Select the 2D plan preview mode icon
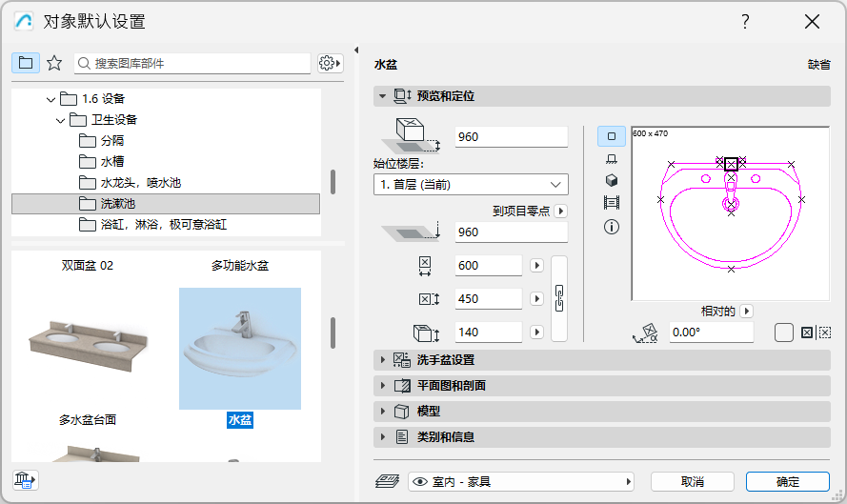The image size is (847, 504). click(x=612, y=136)
